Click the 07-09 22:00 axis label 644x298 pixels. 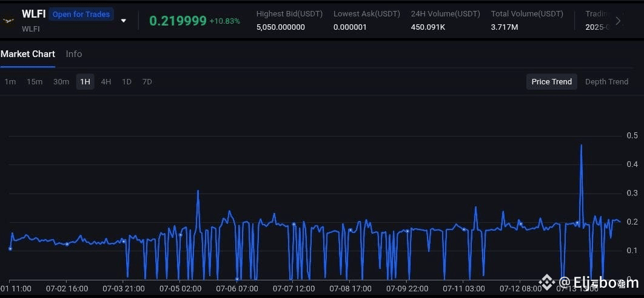pyautogui.click(x=407, y=288)
